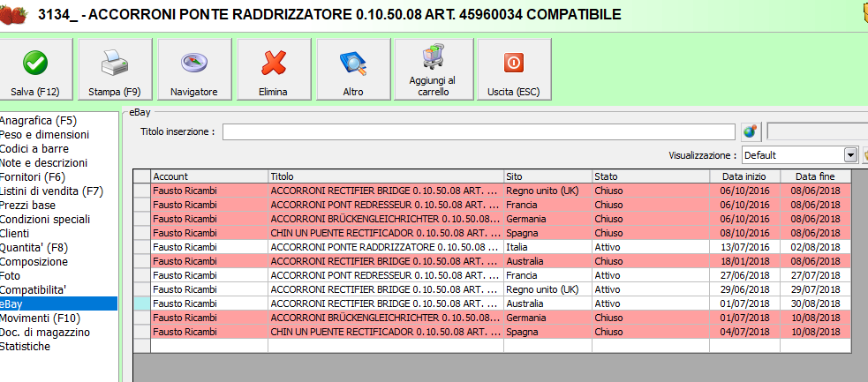Open the Anagrafica (F5) section
868x382 pixels.
(38, 121)
